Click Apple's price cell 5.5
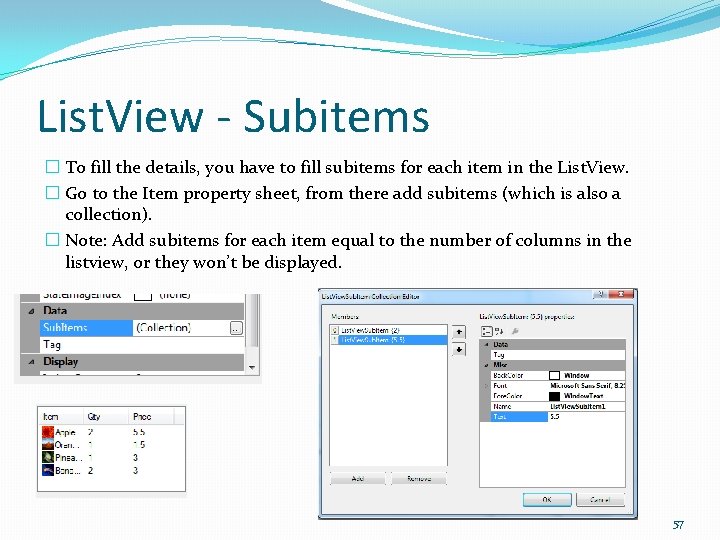The width and height of the screenshot is (720, 540). pyautogui.click(x=139, y=432)
